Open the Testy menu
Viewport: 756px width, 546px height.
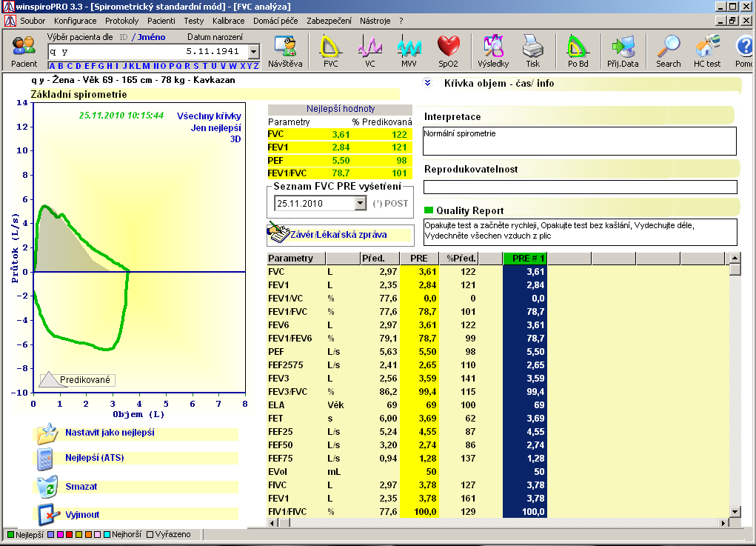(194, 21)
